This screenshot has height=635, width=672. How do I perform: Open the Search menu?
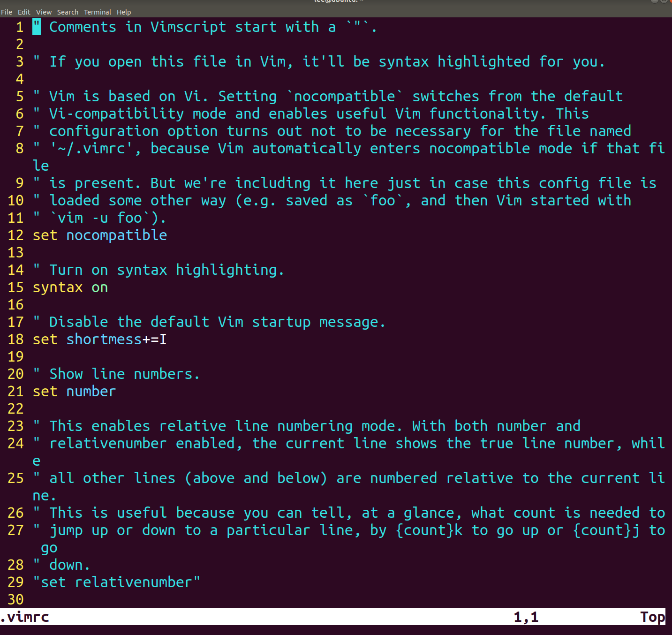(68, 12)
